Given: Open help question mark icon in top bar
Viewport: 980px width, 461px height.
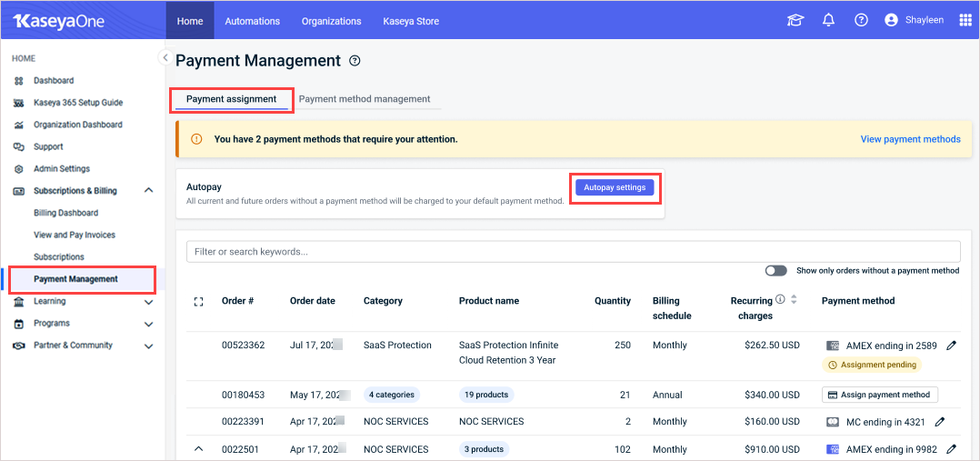Looking at the screenshot, I should 861,21.
